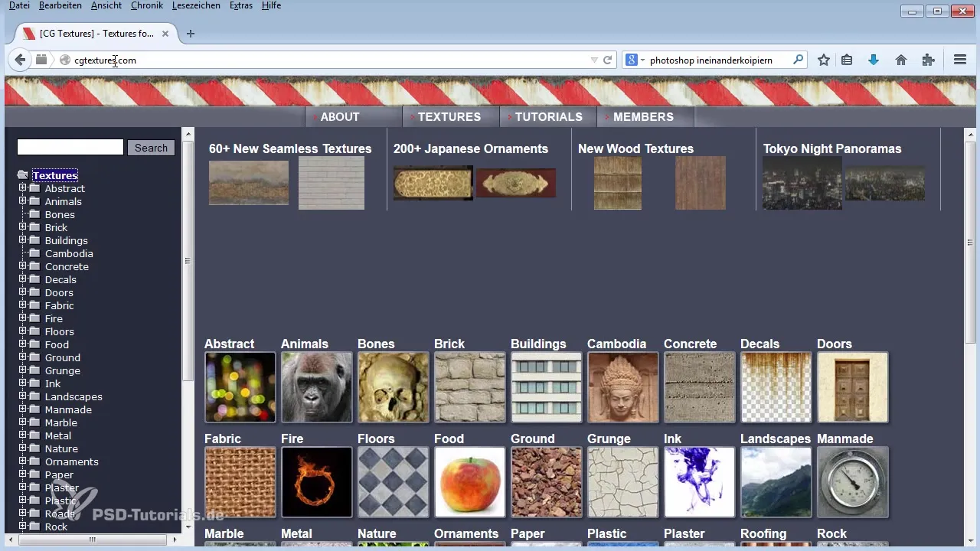980x551 pixels.
Task: Click the Google search engine icon
Action: 632,60
